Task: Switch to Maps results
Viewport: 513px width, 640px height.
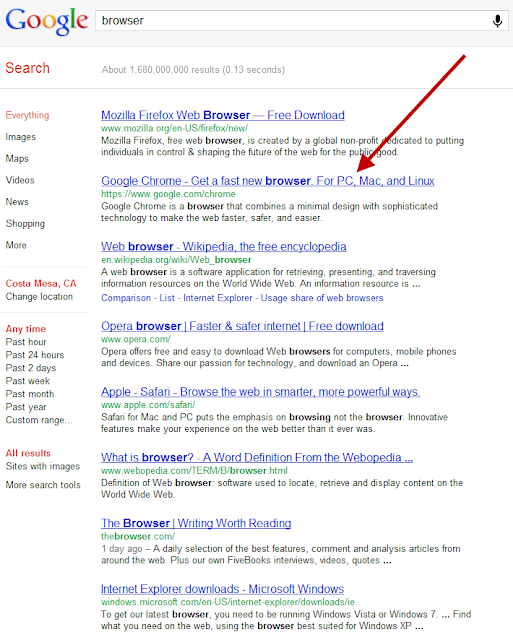Action: point(17,158)
